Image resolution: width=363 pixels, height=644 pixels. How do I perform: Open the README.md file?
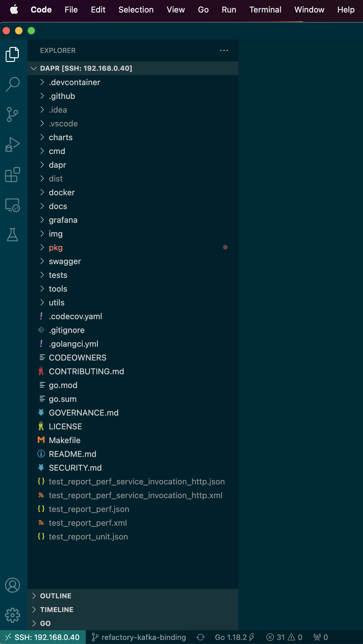pyautogui.click(x=133, y=454)
